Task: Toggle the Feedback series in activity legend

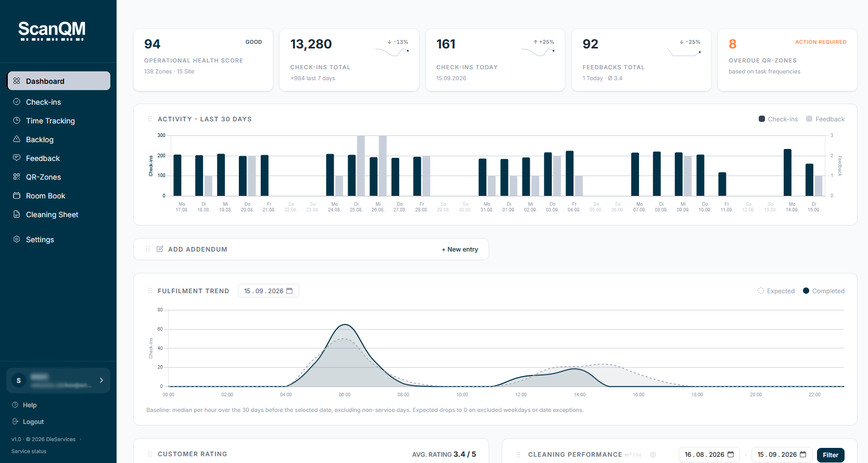Action: [x=825, y=119]
